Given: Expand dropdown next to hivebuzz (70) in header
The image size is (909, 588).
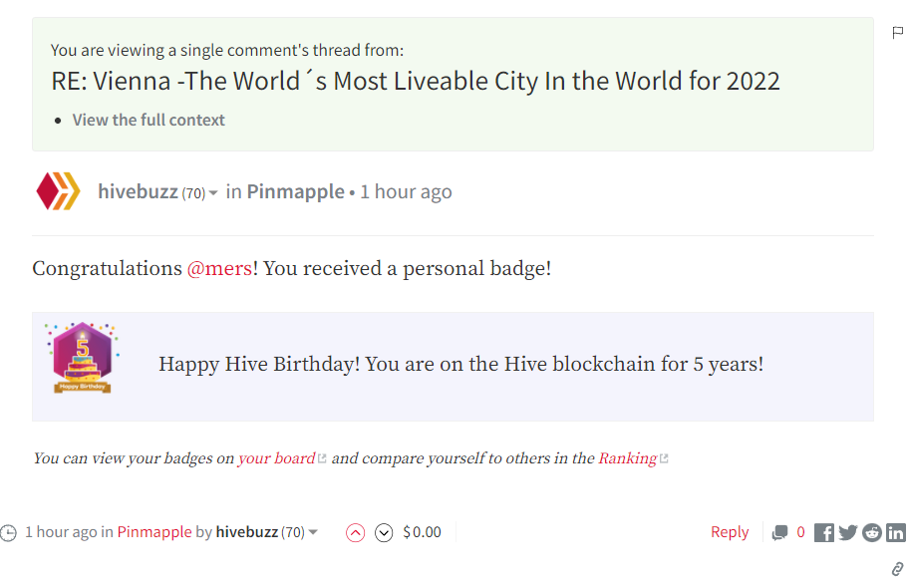Looking at the screenshot, I should 213,193.
